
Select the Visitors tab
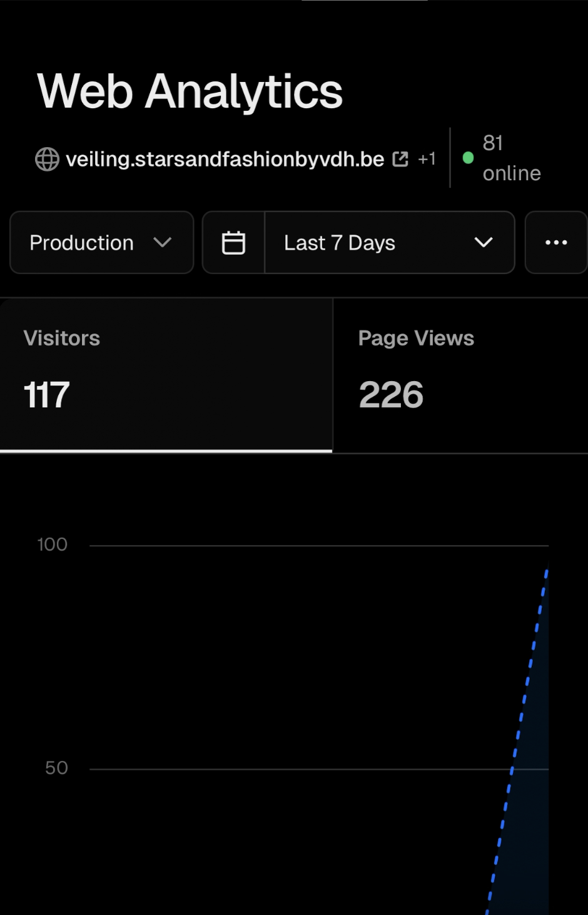[166, 375]
